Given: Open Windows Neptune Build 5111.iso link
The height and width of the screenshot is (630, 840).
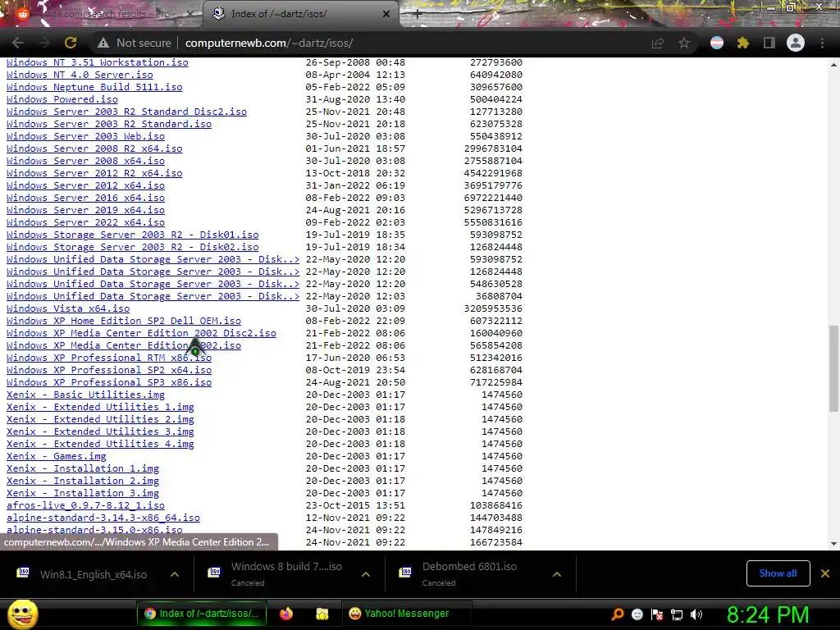Looking at the screenshot, I should coord(94,87).
